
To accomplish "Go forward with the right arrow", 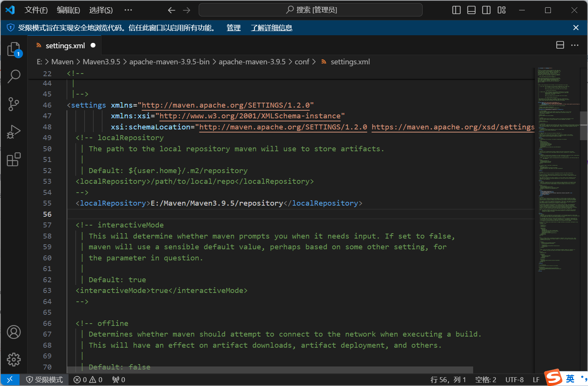I will coord(186,10).
